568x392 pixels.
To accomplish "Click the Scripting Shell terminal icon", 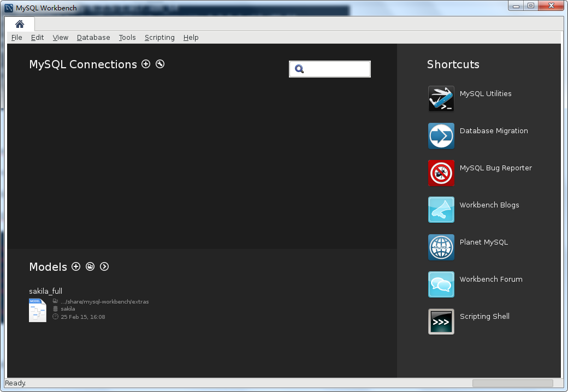I will 441,322.
